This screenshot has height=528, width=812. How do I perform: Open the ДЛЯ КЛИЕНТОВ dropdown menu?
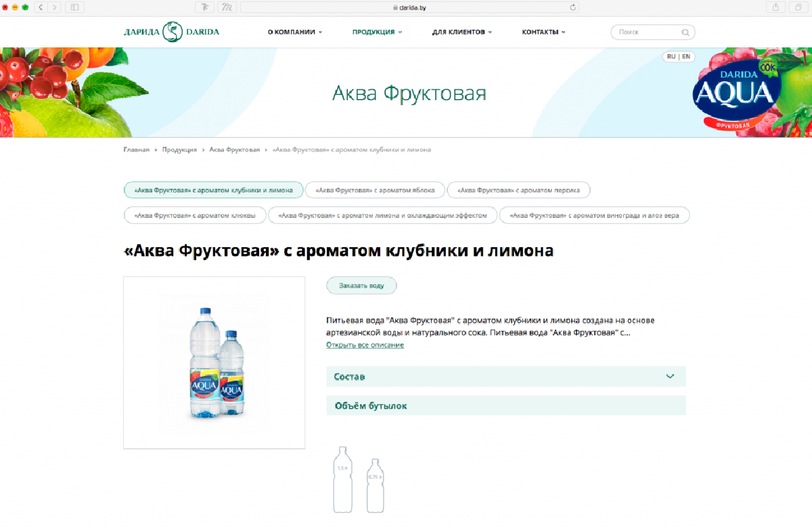click(x=461, y=32)
